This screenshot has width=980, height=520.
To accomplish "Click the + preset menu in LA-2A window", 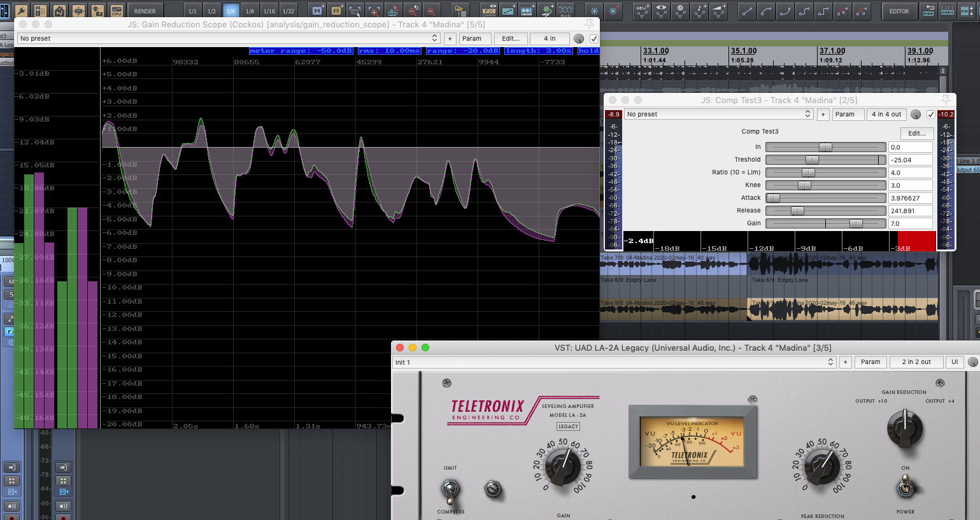I will coord(846,362).
